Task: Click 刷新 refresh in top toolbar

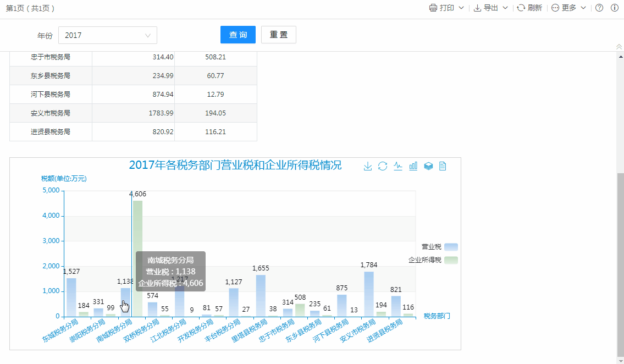Action: click(x=529, y=8)
